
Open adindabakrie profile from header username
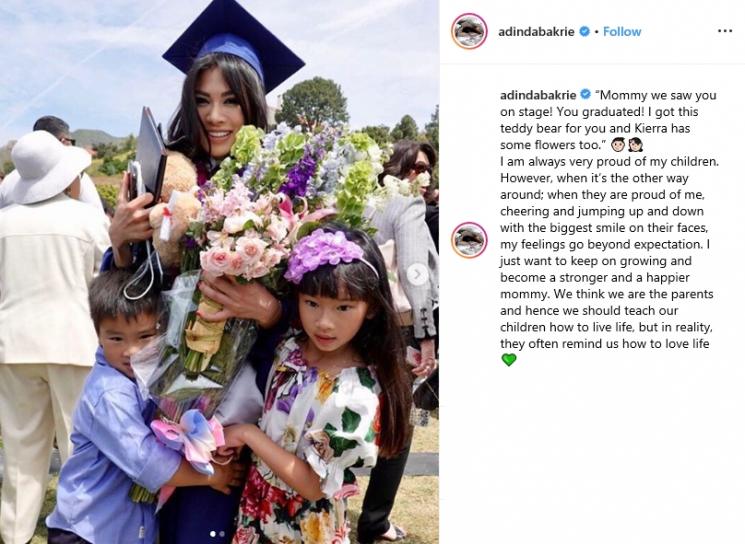pyautogui.click(x=536, y=31)
